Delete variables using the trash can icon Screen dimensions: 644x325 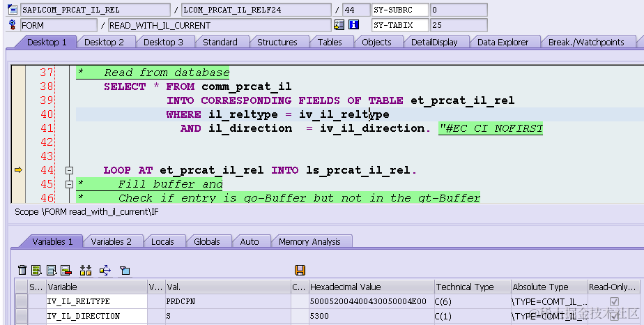coord(22,270)
